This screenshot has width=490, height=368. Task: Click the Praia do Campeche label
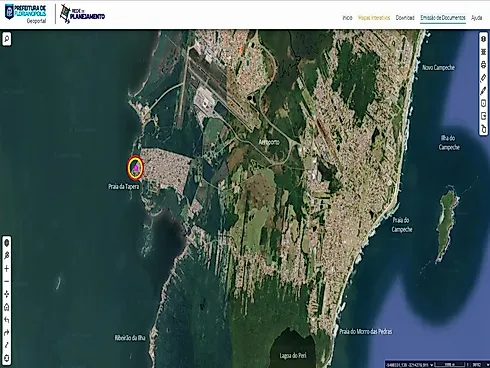click(x=402, y=225)
